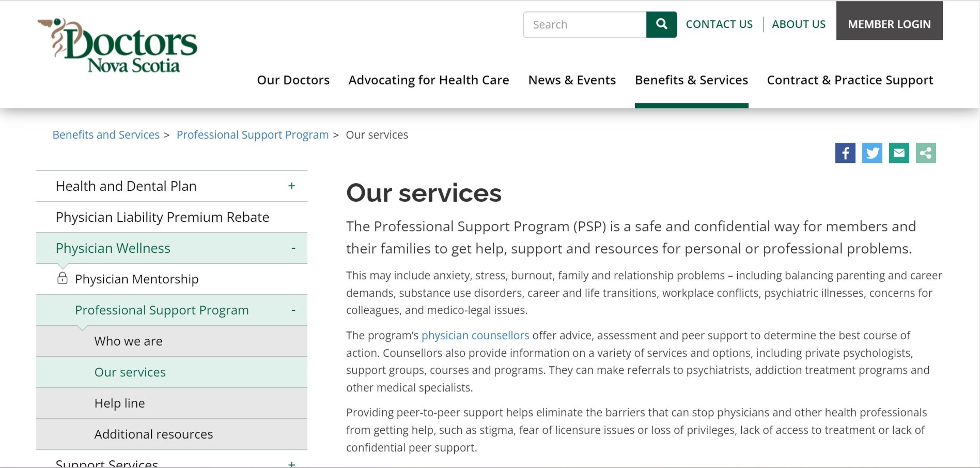The height and width of the screenshot is (468, 980).
Task: Click the green search magnifier button
Action: coord(661,24)
